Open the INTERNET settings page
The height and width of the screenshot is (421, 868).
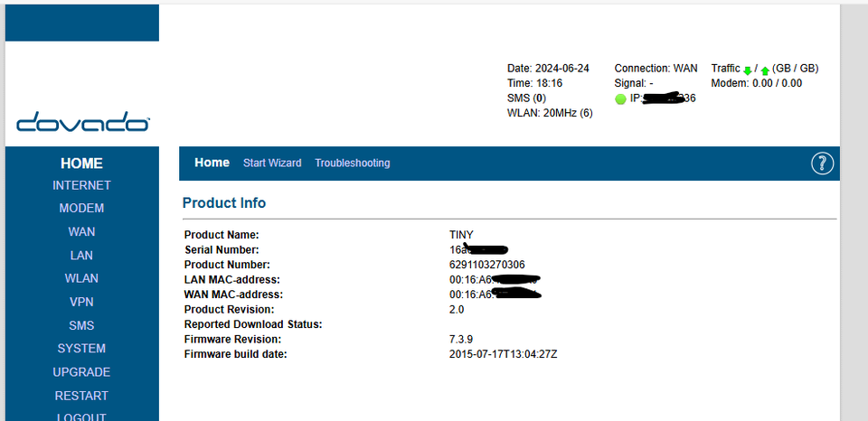click(81, 185)
